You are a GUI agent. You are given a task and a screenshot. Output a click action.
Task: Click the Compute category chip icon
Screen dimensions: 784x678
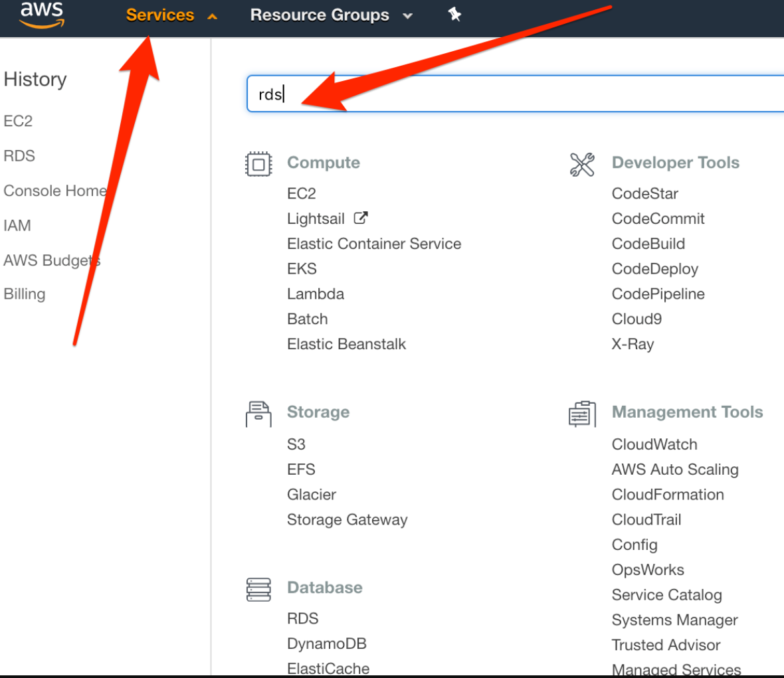click(x=258, y=164)
